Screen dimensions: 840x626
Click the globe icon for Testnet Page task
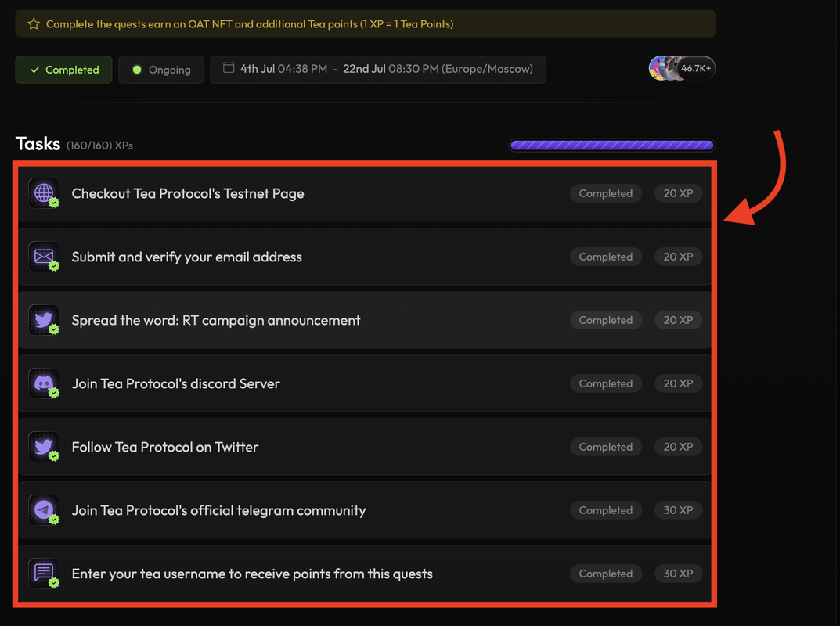pyautogui.click(x=44, y=193)
